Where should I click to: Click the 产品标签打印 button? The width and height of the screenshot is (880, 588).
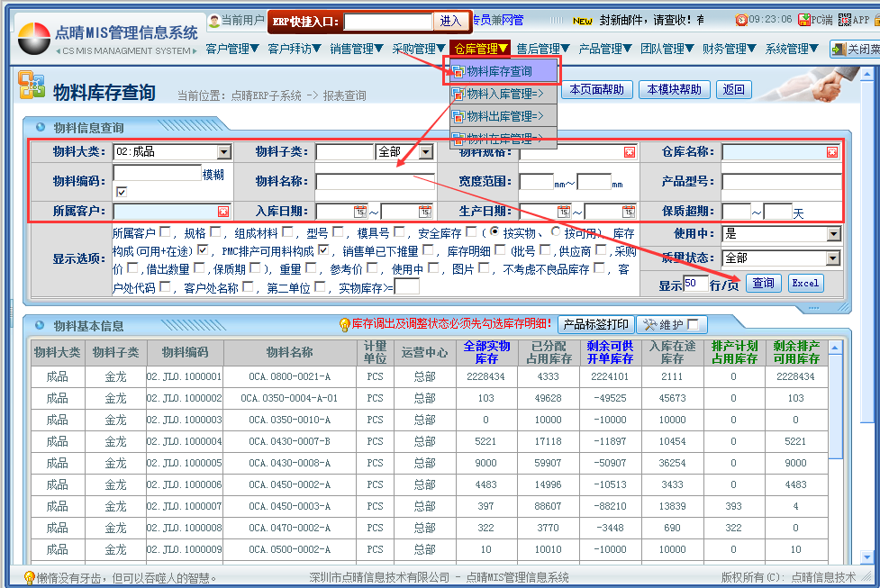(595, 324)
